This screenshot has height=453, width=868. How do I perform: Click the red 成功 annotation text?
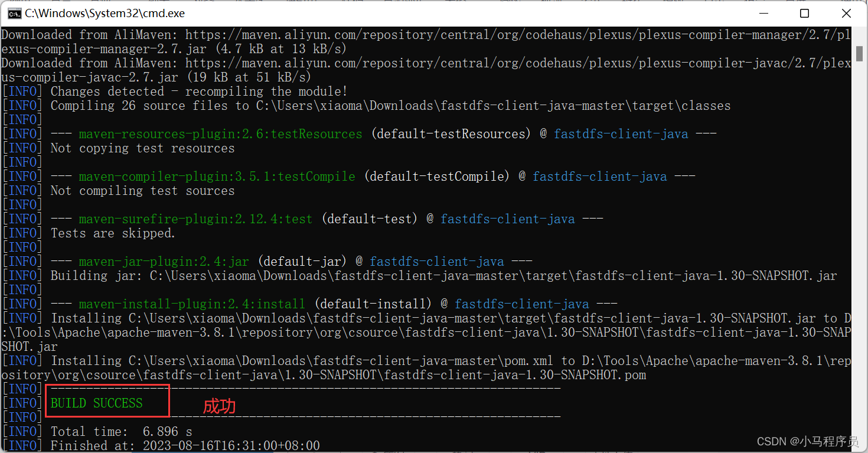(219, 406)
